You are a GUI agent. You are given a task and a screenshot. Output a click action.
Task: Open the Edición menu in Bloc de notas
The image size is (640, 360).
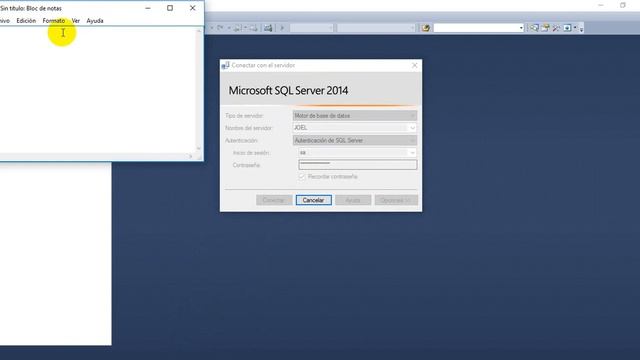pyautogui.click(x=26, y=20)
